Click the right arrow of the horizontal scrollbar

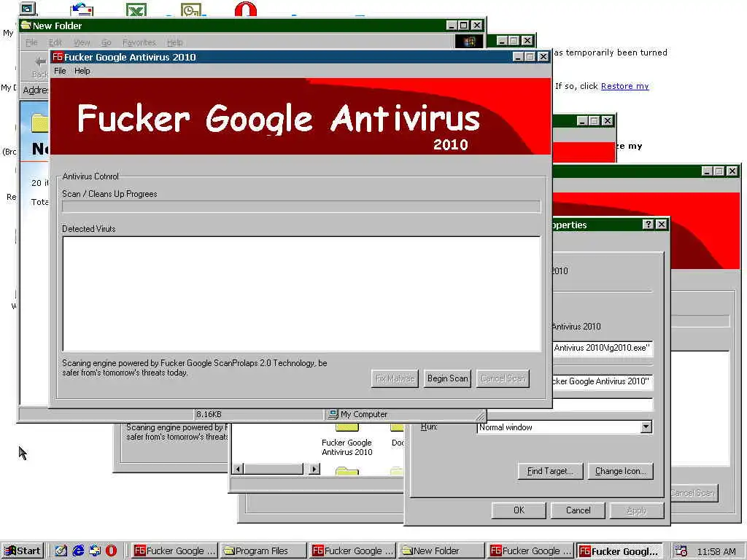[314, 469]
